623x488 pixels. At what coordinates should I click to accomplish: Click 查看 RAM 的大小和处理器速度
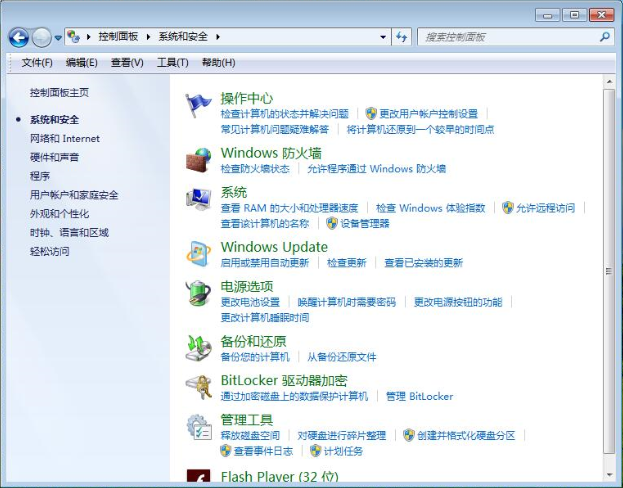(x=289, y=208)
